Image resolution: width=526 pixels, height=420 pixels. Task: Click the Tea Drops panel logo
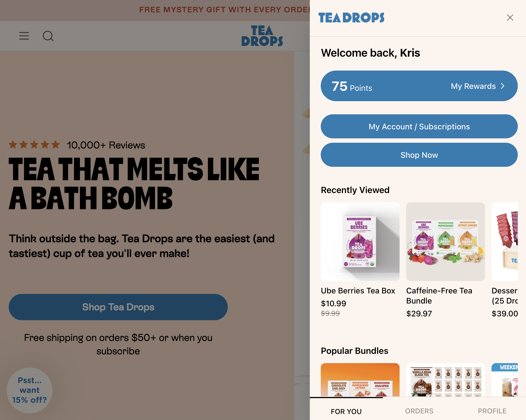coord(351,18)
